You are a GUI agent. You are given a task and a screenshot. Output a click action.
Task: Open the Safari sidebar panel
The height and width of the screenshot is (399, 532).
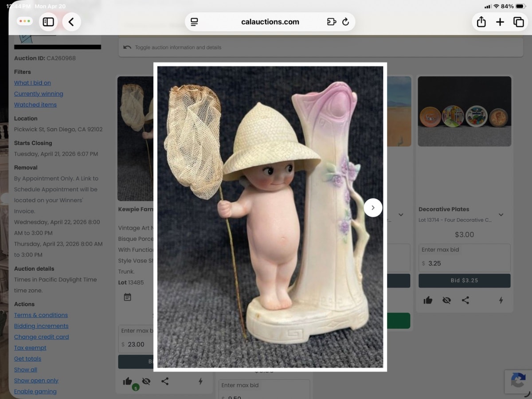pyautogui.click(x=48, y=22)
